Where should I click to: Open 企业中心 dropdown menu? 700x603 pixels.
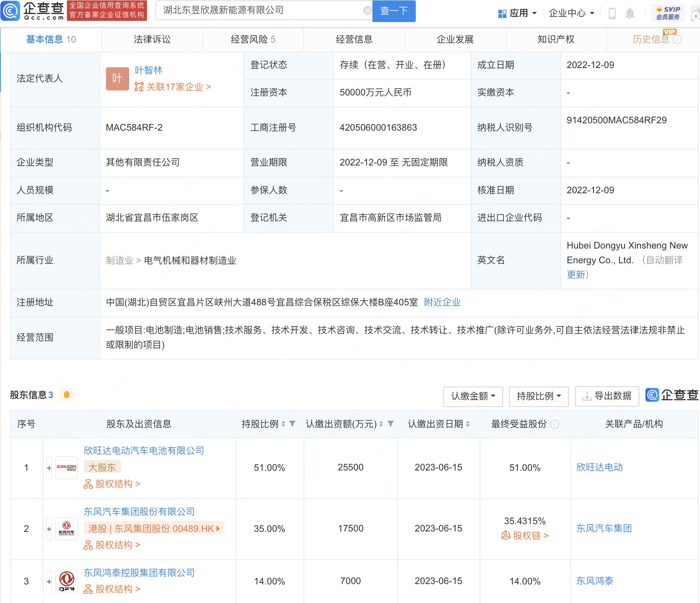coord(571,14)
